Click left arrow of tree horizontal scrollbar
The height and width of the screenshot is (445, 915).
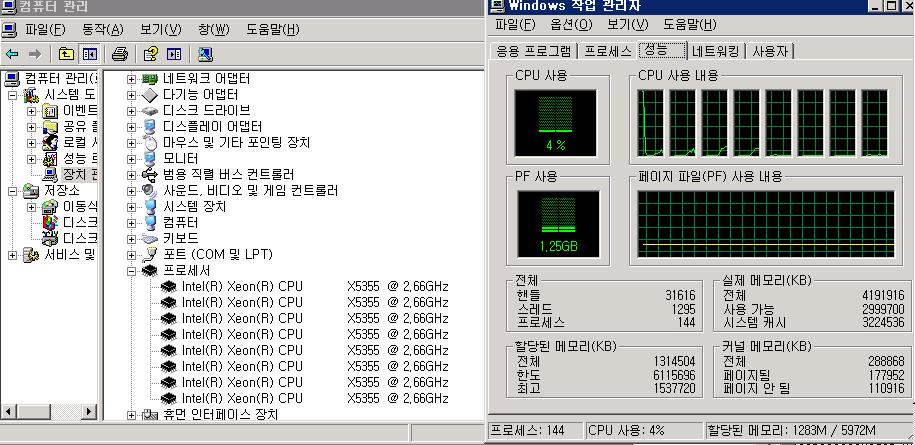[8, 412]
